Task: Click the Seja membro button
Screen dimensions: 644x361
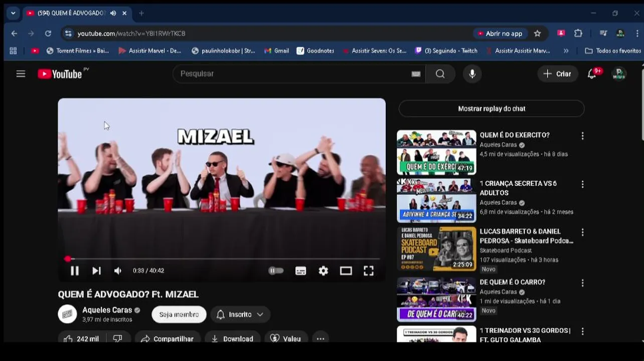Action: (x=179, y=314)
